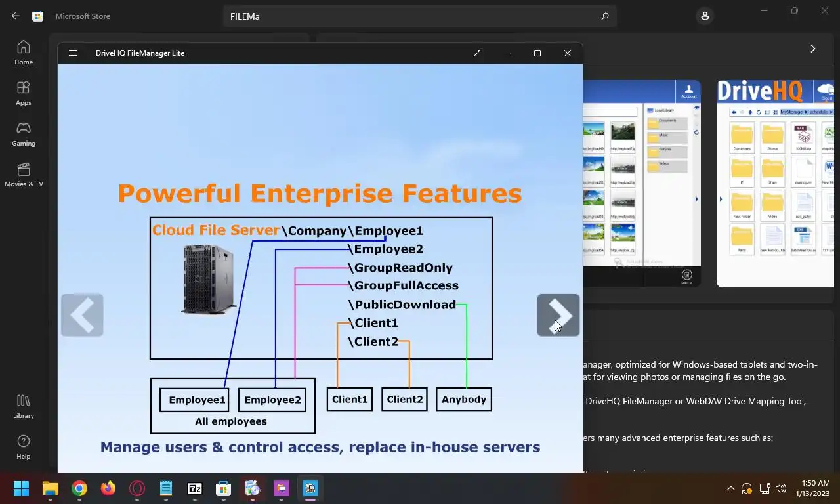The width and height of the screenshot is (840, 504).
Task: Open Home in the Store sidebar
Action: pyautogui.click(x=24, y=52)
